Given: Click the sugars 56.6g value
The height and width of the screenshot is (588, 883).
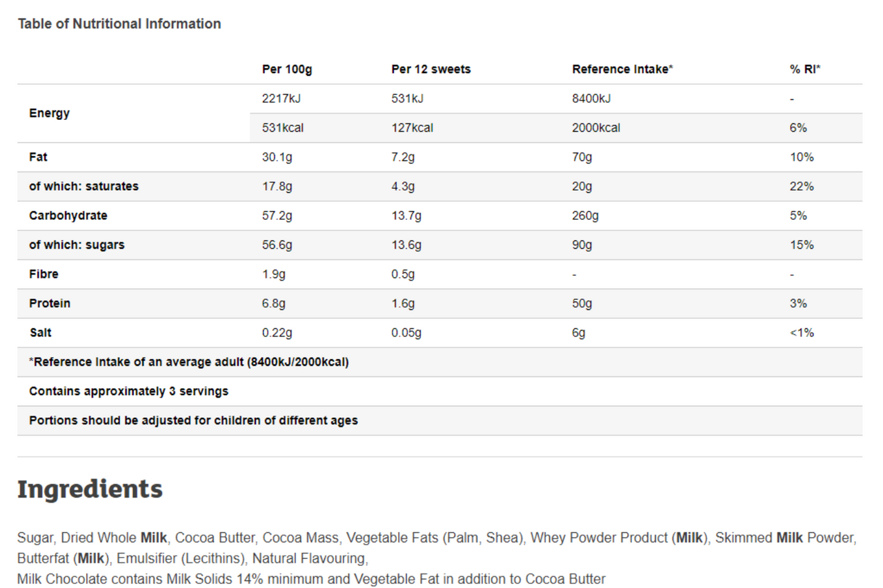Looking at the screenshot, I should tap(277, 245).
